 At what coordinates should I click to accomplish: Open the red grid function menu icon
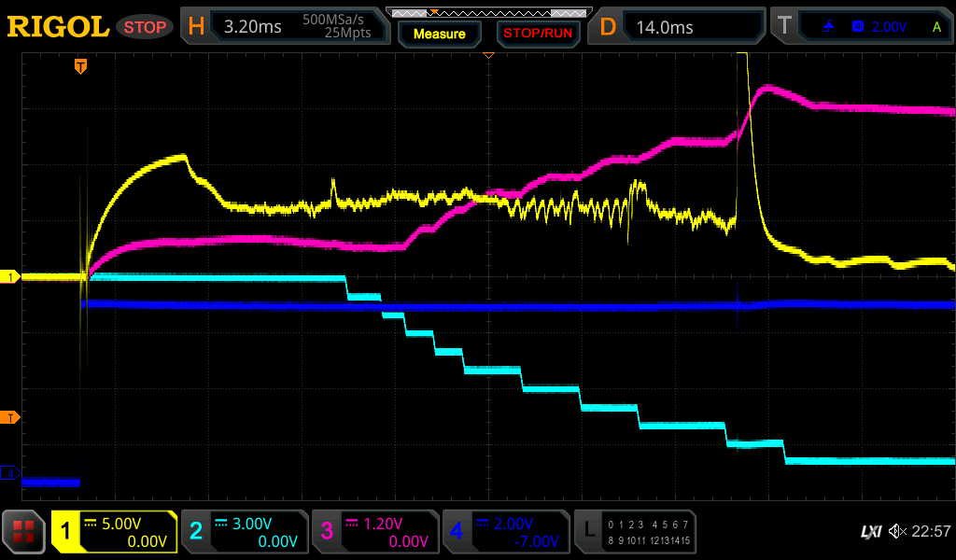tap(23, 532)
